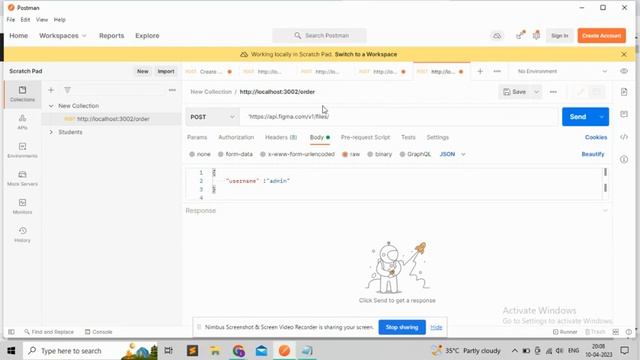Click the Save button
Screen dimensions: 640x360
tap(515, 92)
